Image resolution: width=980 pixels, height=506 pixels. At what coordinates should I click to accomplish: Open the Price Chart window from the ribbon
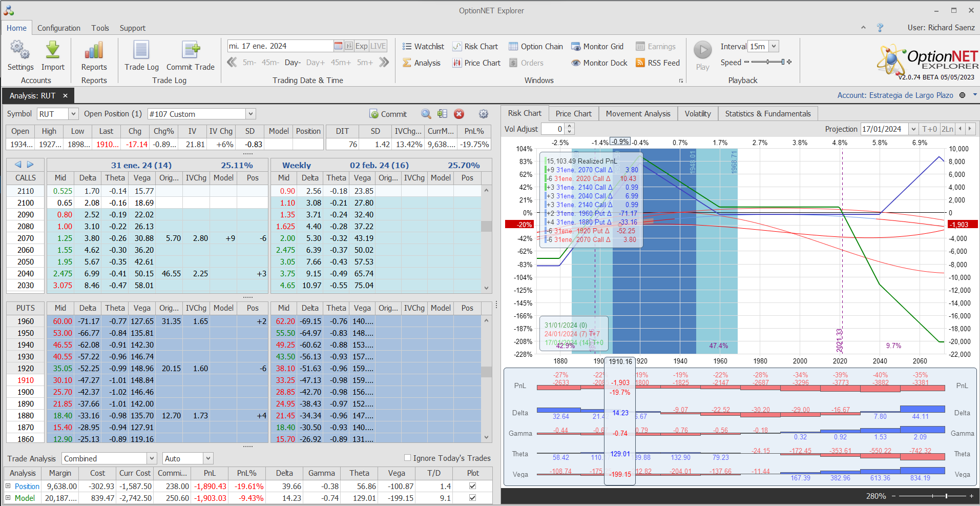[x=476, y=63]
